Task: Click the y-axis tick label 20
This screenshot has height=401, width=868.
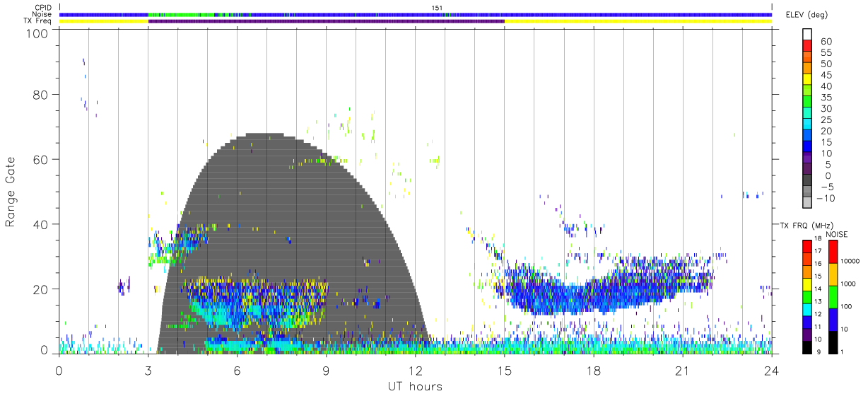Action: (x=40, y=289)
